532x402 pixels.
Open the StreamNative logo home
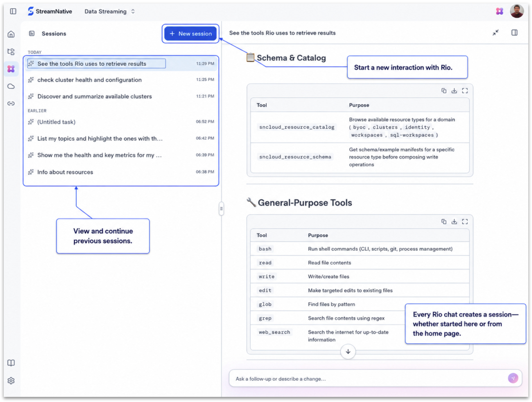50,11
